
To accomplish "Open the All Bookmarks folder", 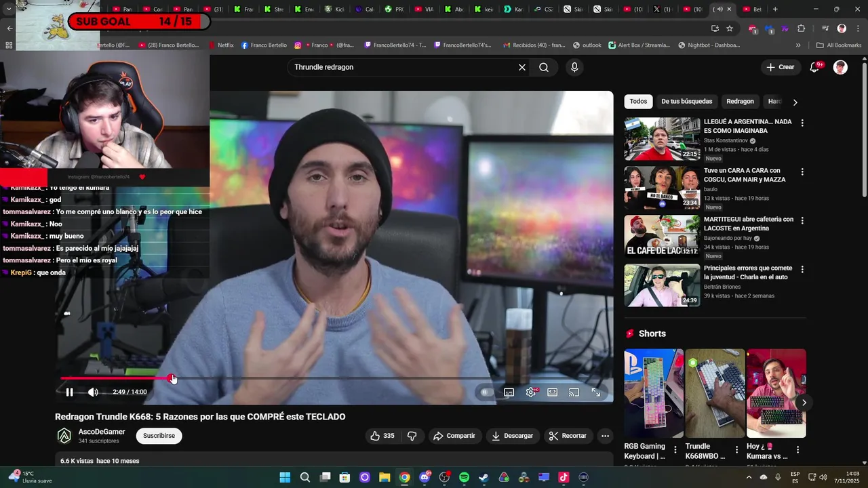I will pyautogui.click(x=839, y=45).
